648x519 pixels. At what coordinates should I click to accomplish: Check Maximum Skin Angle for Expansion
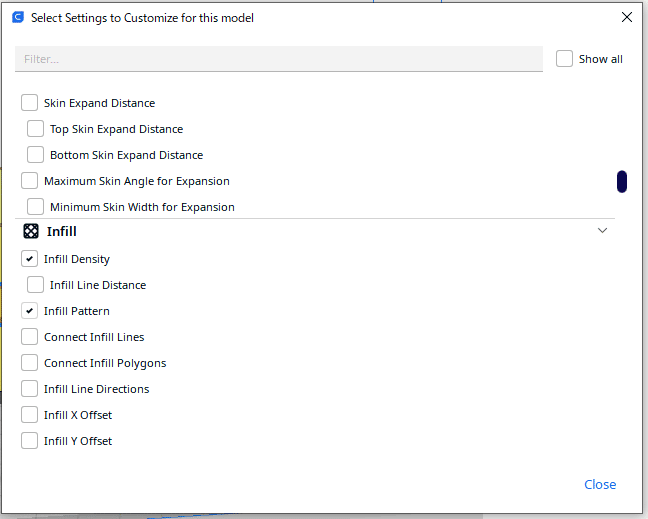click(29, 181)
